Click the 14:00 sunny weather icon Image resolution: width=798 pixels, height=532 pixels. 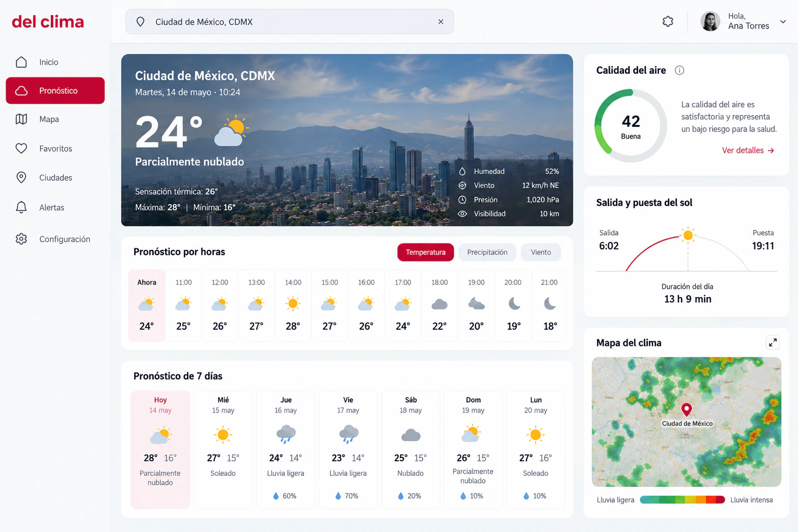tap(293, 303)
